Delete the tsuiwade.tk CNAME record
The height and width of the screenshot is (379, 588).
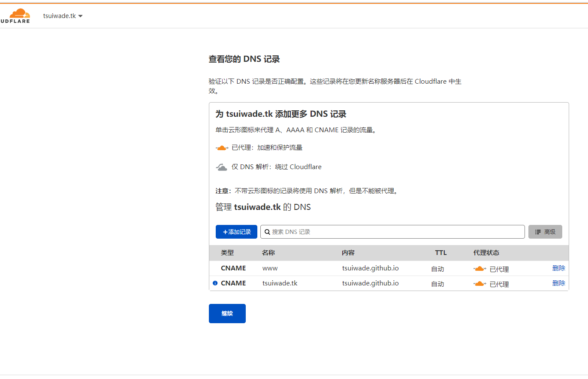[559, 283]
